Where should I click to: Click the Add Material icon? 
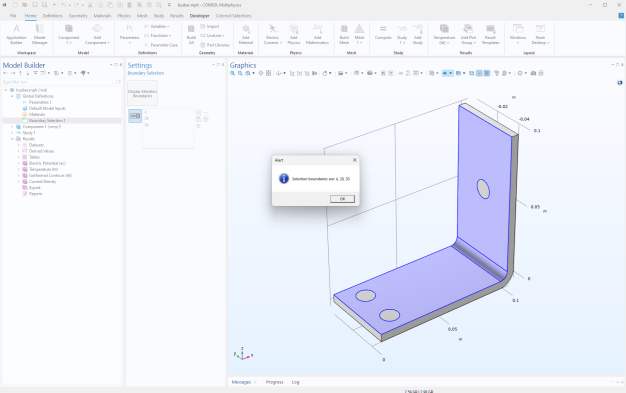(246, 34)
